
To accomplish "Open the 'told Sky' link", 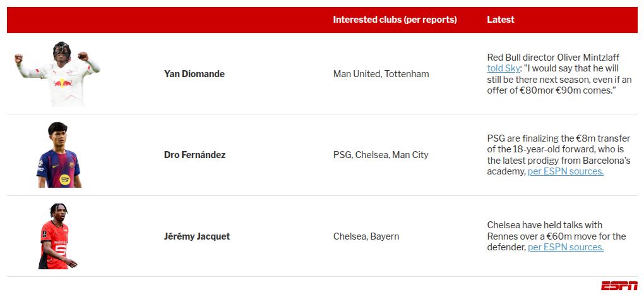I will click(x=504, y=68).
